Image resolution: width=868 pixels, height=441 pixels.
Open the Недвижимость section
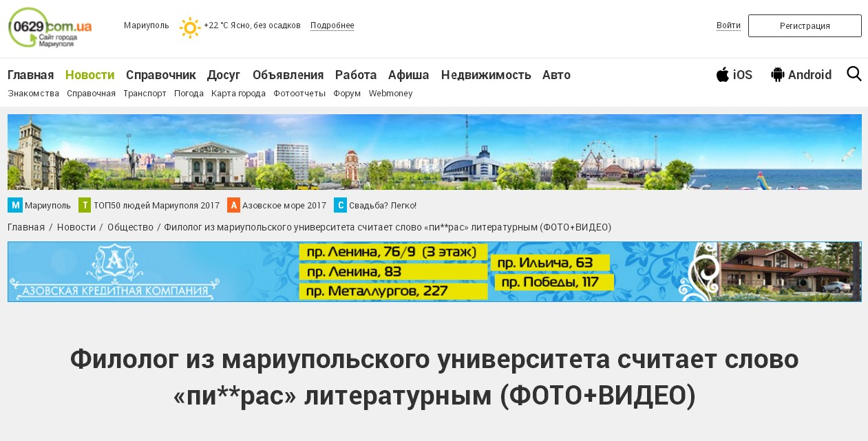click(486, 75)
